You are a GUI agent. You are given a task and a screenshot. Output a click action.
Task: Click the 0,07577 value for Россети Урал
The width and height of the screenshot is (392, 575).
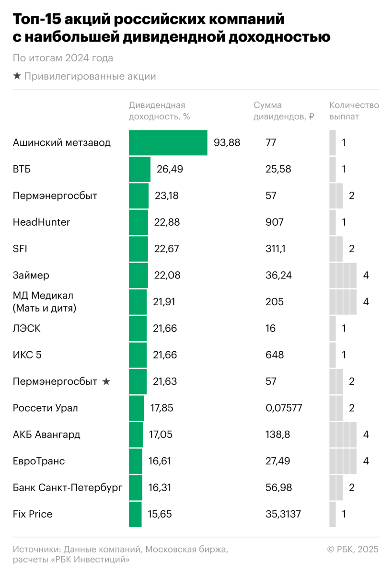tap(283, 408)
